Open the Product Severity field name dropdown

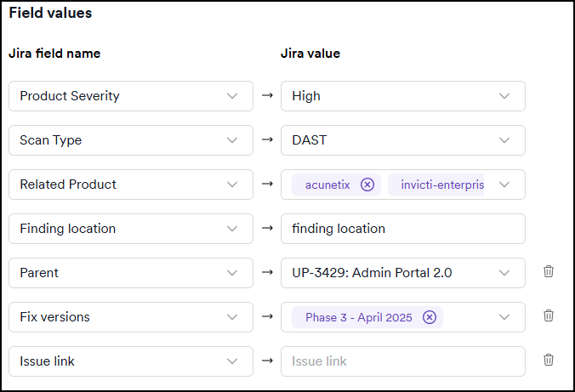131,96
